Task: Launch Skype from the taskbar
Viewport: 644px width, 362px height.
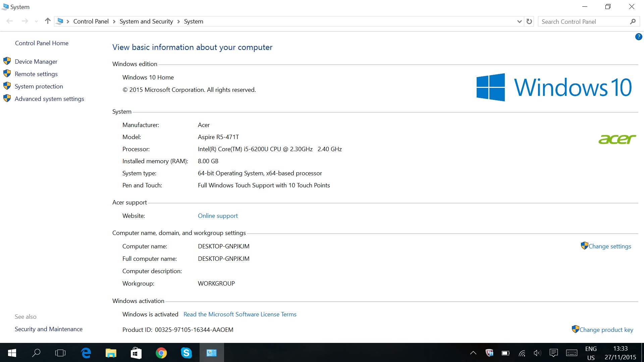Action: [186, 353]
